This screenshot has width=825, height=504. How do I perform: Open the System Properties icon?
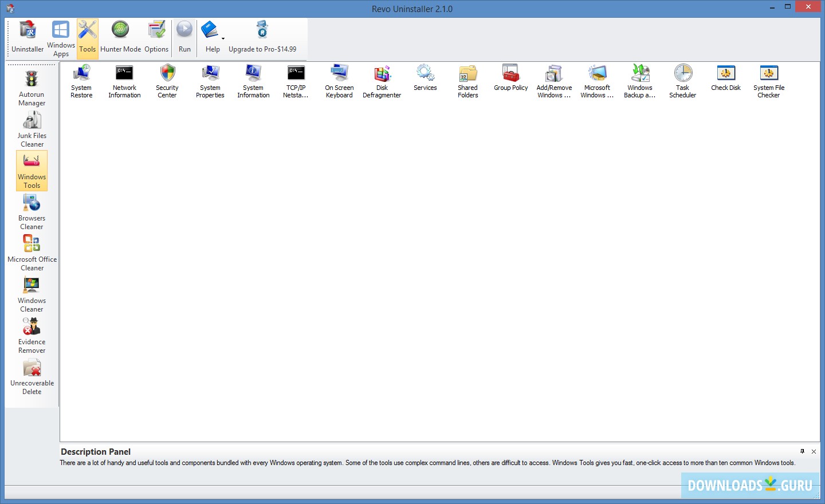[210, 81]
